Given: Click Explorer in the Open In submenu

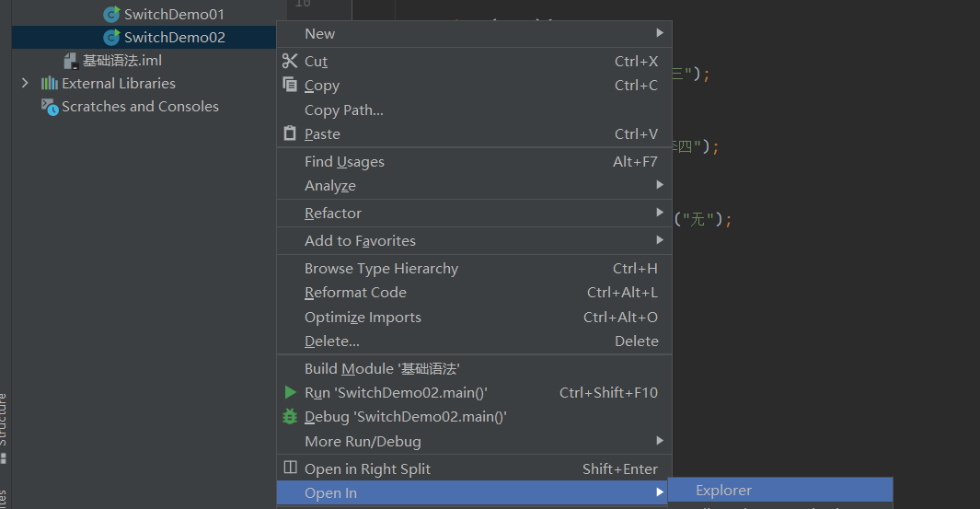Looking at the screenshot, I should [x=723, y=491].
